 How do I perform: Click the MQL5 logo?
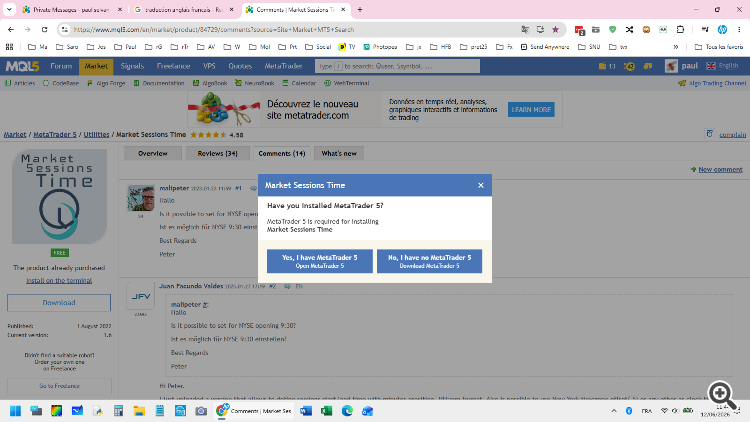tap(22, 66)
